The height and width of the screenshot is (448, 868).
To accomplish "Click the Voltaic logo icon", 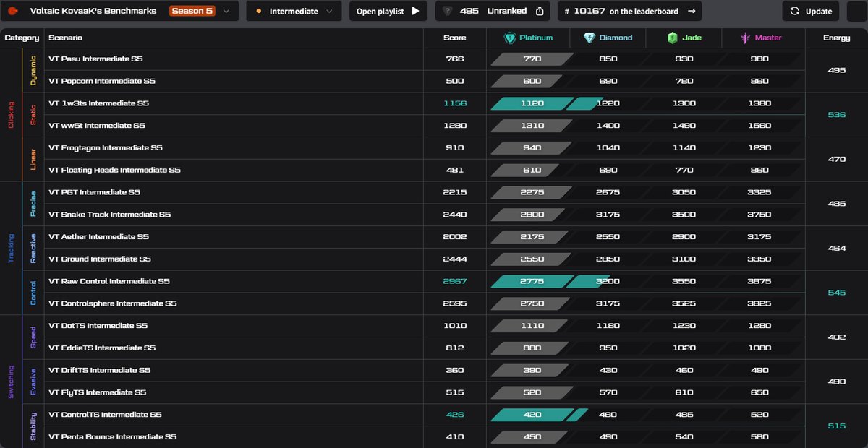I will [12, 11].
